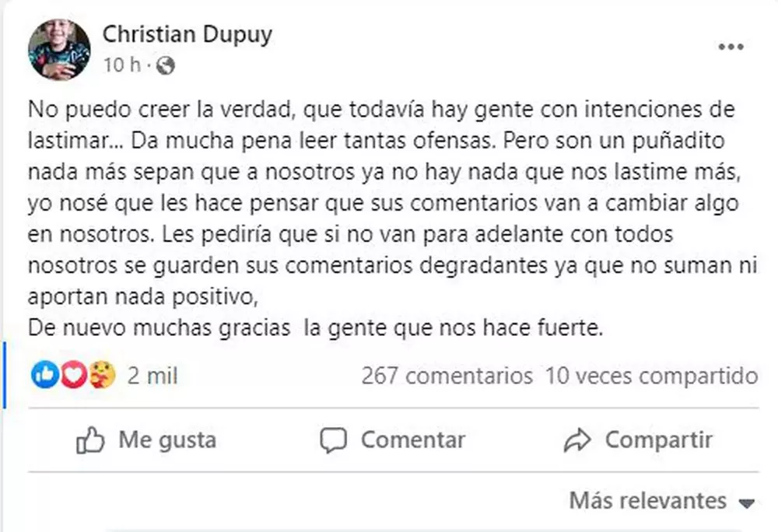Click the globe public audience icon
Viewport: 778px width, 532px height.
166,67
